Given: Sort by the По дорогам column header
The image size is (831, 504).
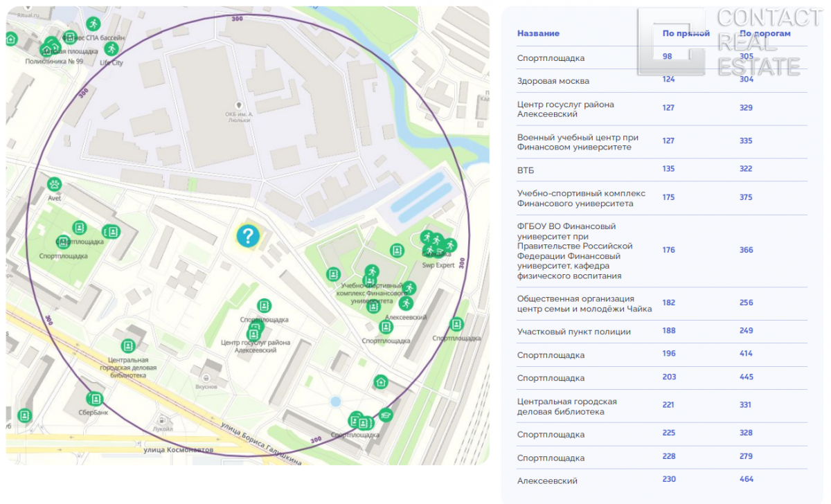Looking at the screenshot, I should tap(765, 33).
